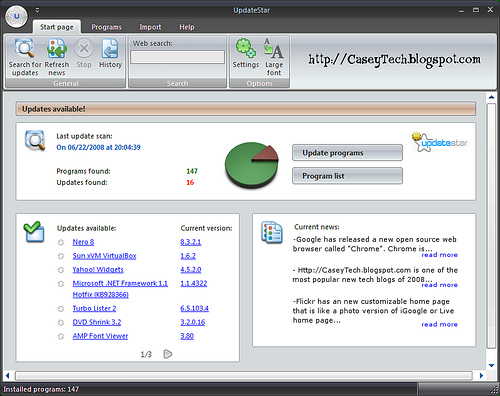Click the checkmark icon beside Updates available list
This screenshot has width=500, height=396.
pos(33,232)
